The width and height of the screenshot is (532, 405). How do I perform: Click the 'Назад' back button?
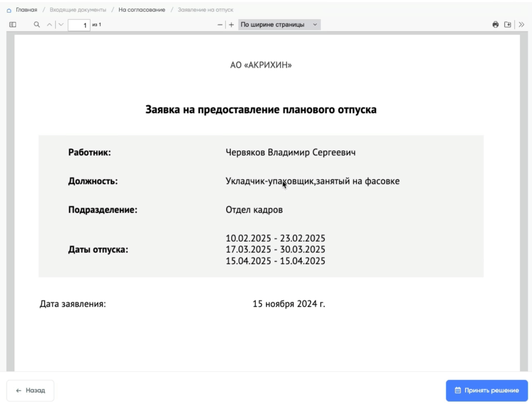30,390
